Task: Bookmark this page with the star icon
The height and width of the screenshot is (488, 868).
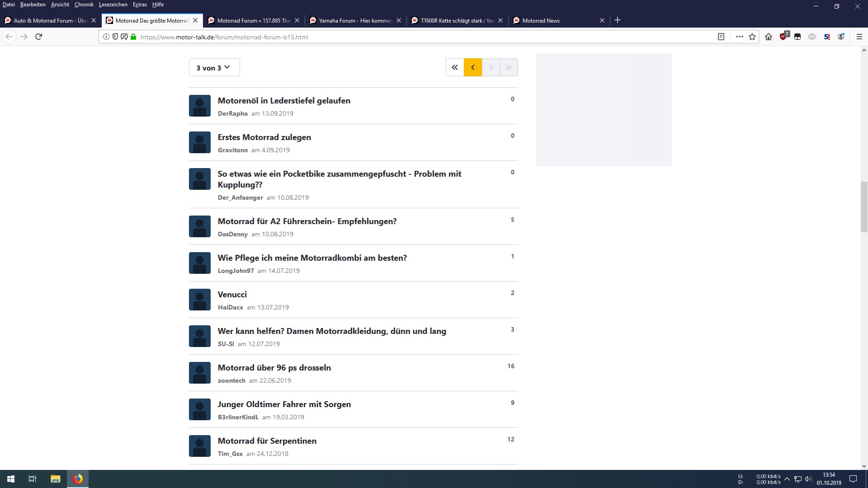Action: pos(752,37)
